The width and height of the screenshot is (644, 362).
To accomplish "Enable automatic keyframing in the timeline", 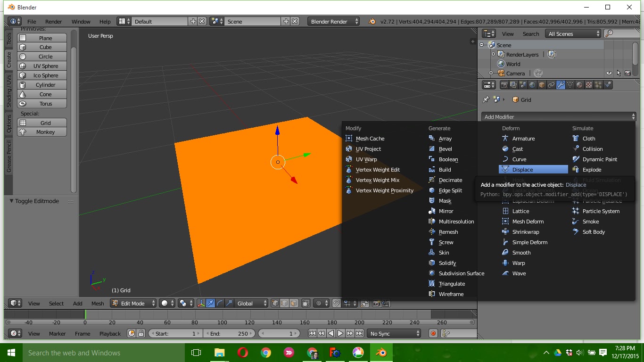I will click(x=433, y=333).
